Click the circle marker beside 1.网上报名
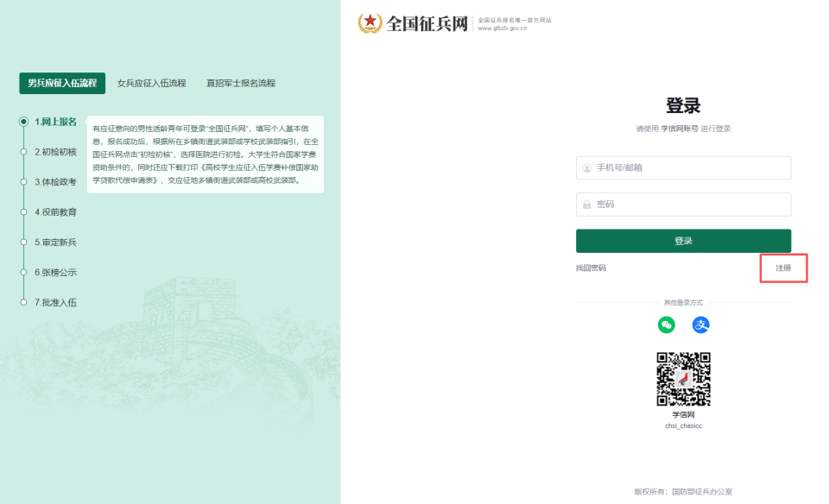 tap(23, 122)
